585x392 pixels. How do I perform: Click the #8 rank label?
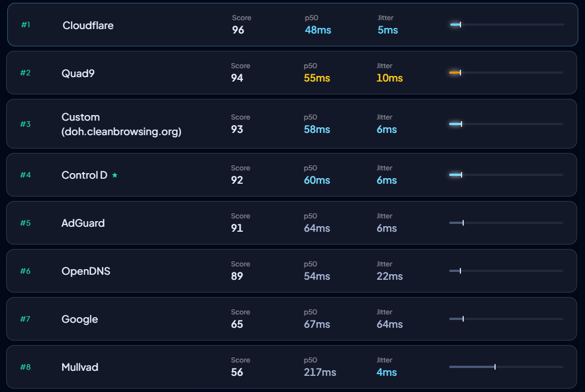(25, 367)
